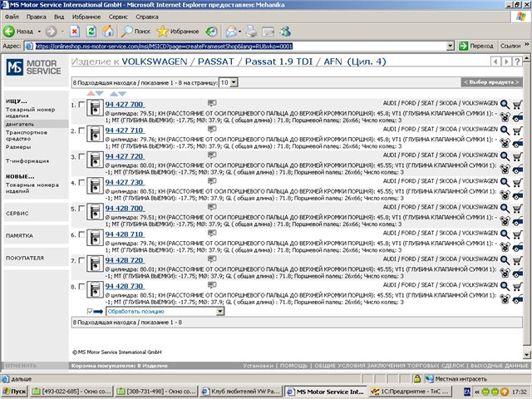Sort ascending with first red up arrow
The height and width of the screenshot is (399, 532).
point(91,94)
